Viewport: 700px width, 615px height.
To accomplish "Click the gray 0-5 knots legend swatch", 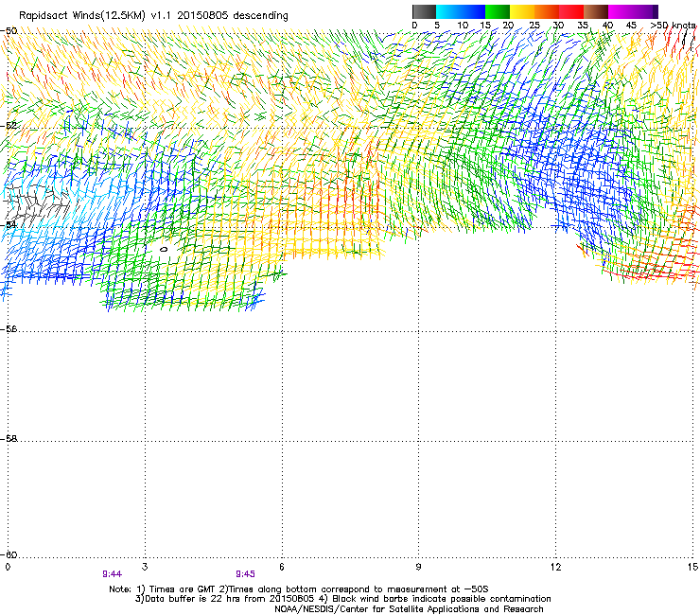I will (x=424, y=11).
